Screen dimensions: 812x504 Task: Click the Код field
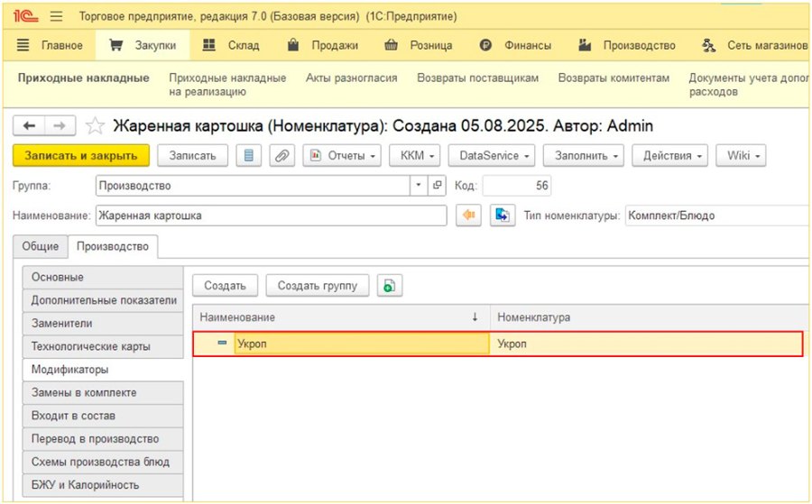[517, 186]
